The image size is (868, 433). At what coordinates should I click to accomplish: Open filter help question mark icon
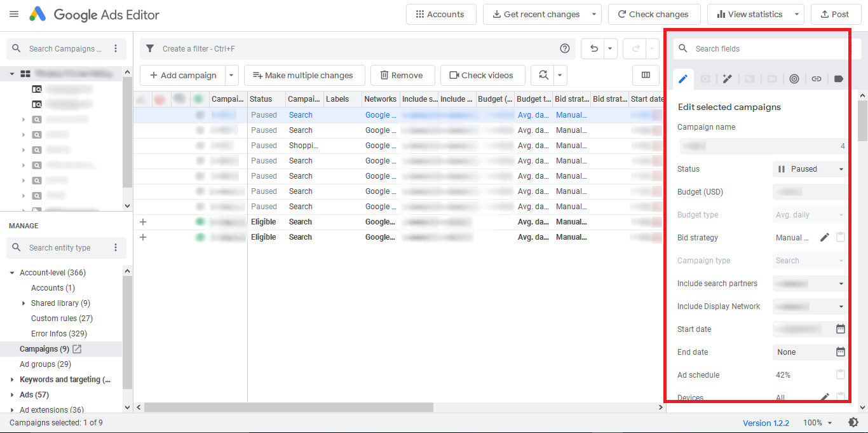[x=565, y=48]
